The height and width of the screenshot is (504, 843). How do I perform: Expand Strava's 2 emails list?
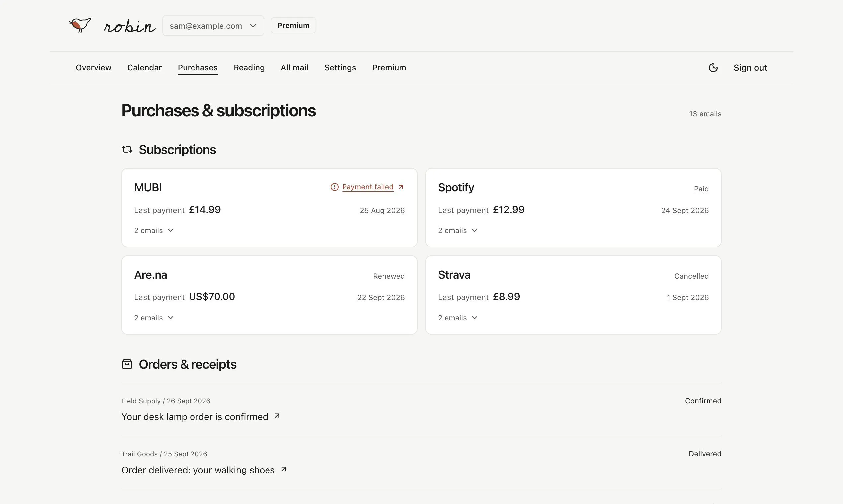458,318
